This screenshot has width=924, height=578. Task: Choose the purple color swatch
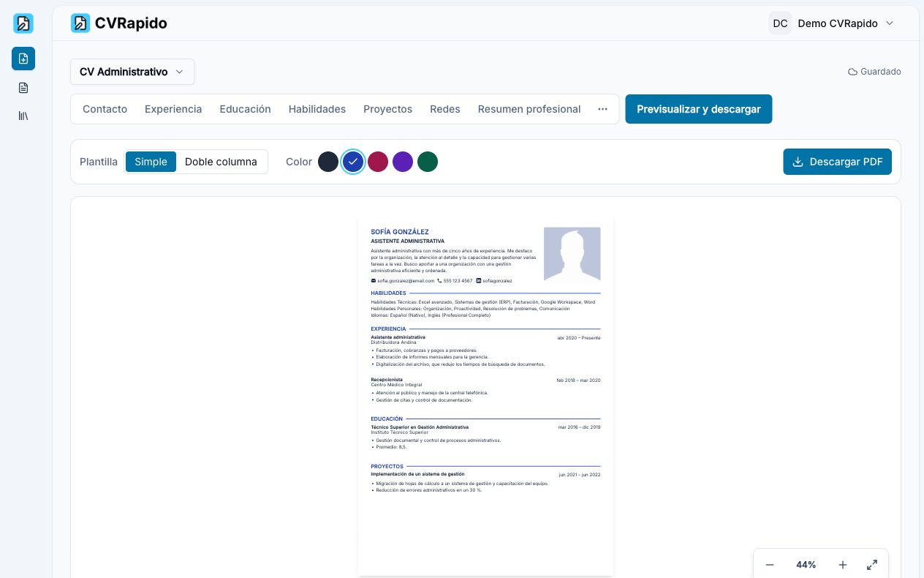coord(403,162)
